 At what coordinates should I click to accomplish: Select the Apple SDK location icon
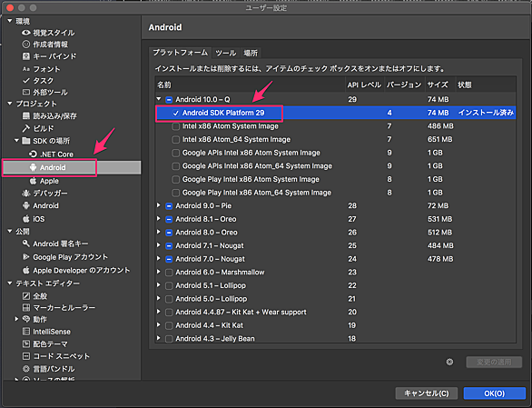click(x=33, y=181)
